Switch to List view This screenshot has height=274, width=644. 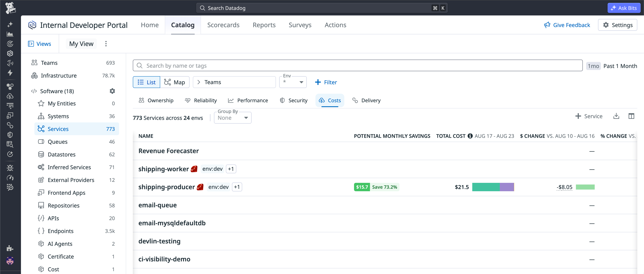(147, 82)
